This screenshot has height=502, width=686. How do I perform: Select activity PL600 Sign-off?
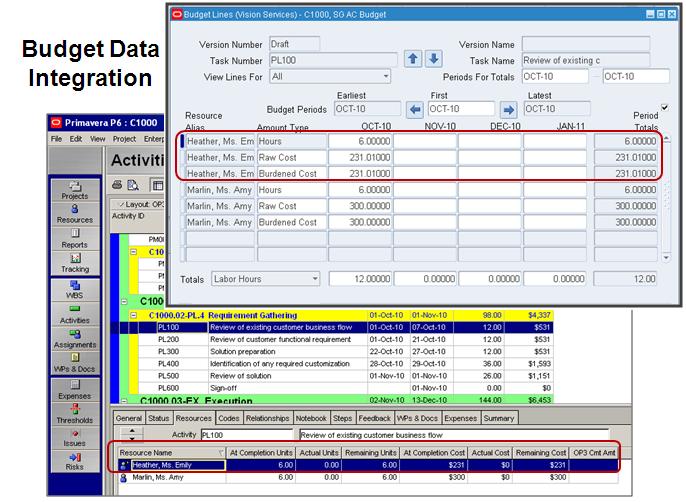tap(346, 388)
